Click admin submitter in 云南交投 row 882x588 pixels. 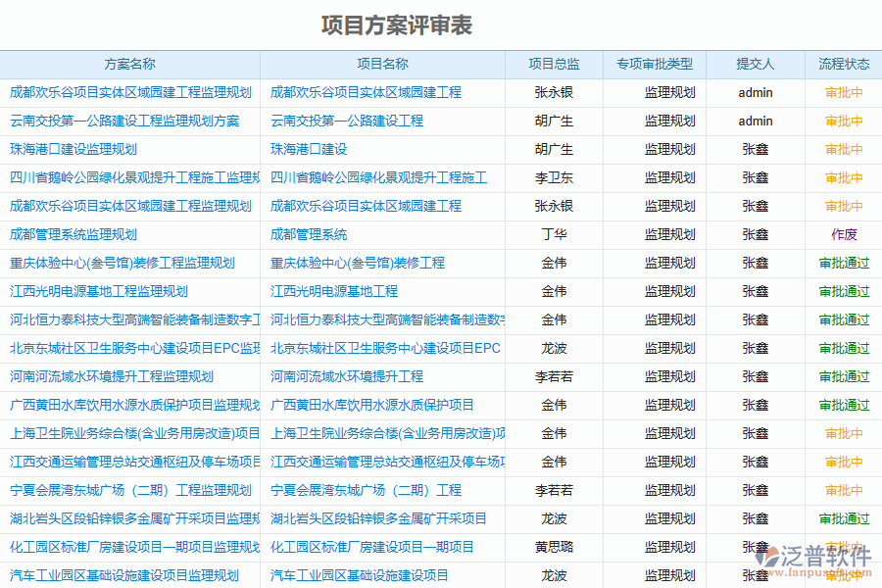756,121
